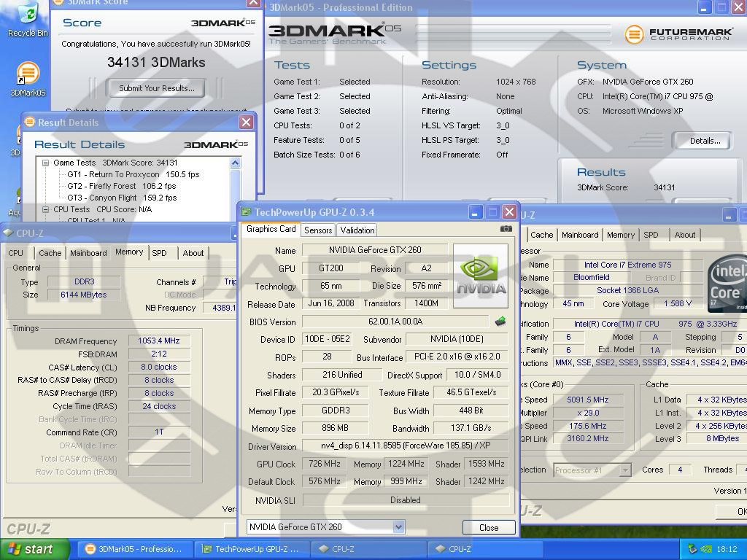
Task: Activate the second CPU-Z taskbar button
Action: [485, 549]
